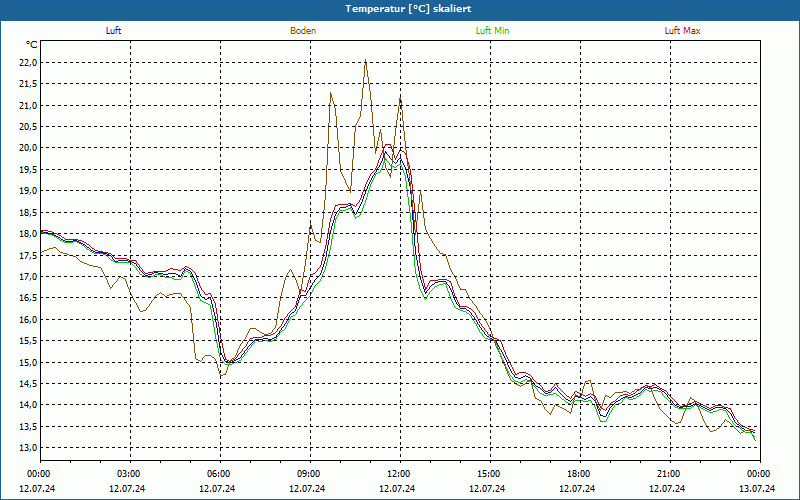Image resolution: width=800 pixels, height=500 pixels.
Task: Click the 16,0 y-axis value
Action: coord(29,320)
